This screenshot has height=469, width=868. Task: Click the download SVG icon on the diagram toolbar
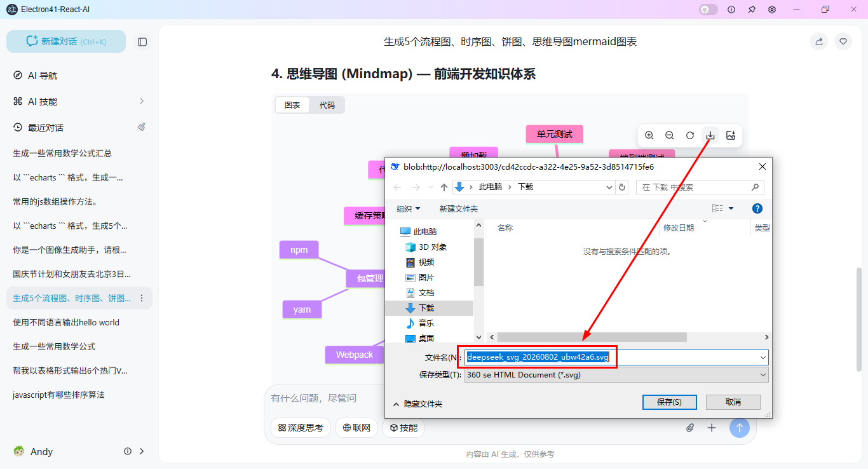coord(710,135)
